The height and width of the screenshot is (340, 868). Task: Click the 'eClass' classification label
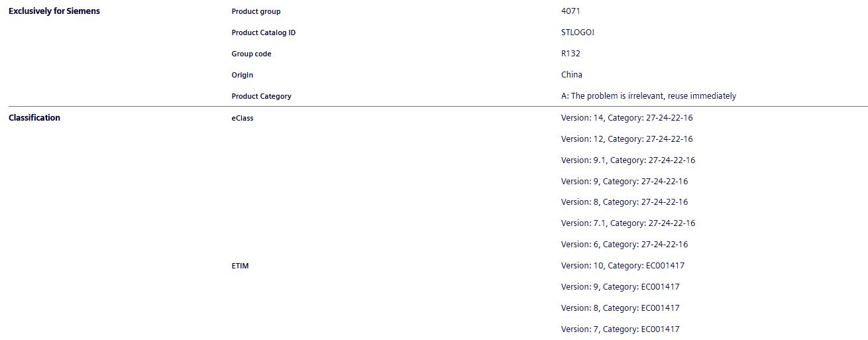(243, 119)
